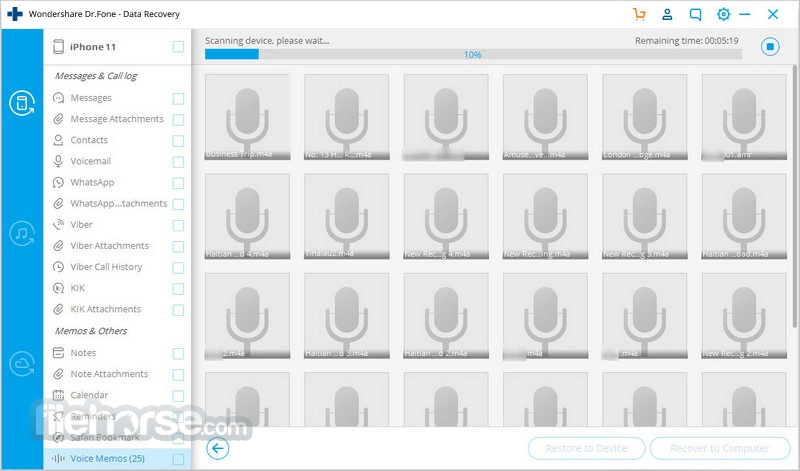Select Recover from iOS Device sidebar icon

pos(22,103)
